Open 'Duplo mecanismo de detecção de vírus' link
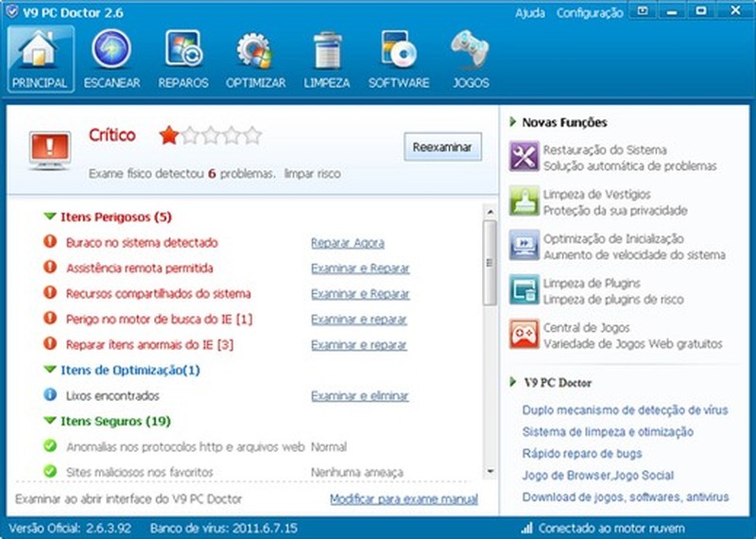Image resolution: width=756 pixels, height=539 pixels. (x=625, y=410)
